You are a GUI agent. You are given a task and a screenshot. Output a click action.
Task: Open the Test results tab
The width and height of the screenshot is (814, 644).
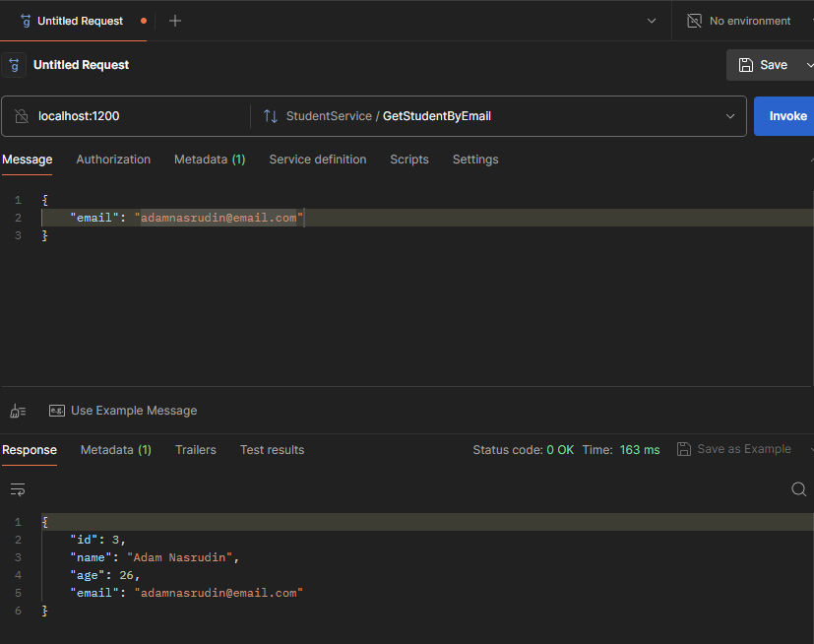click(x=272, y=450)
